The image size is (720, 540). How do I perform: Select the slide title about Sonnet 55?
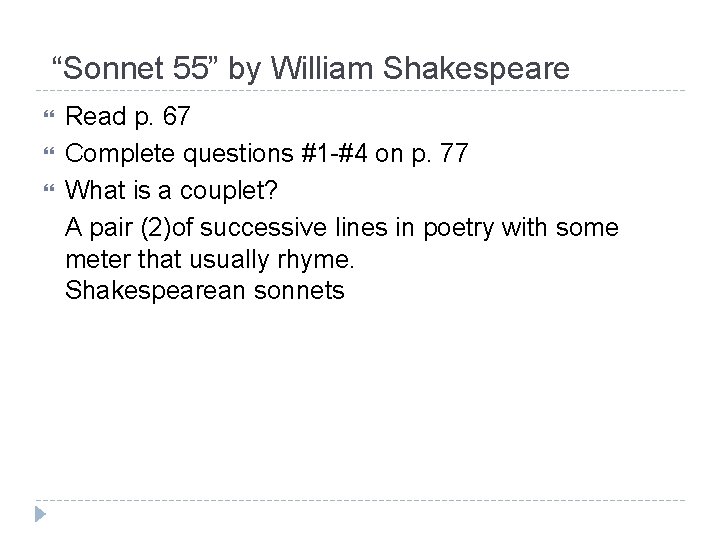(x=310, y=69)
